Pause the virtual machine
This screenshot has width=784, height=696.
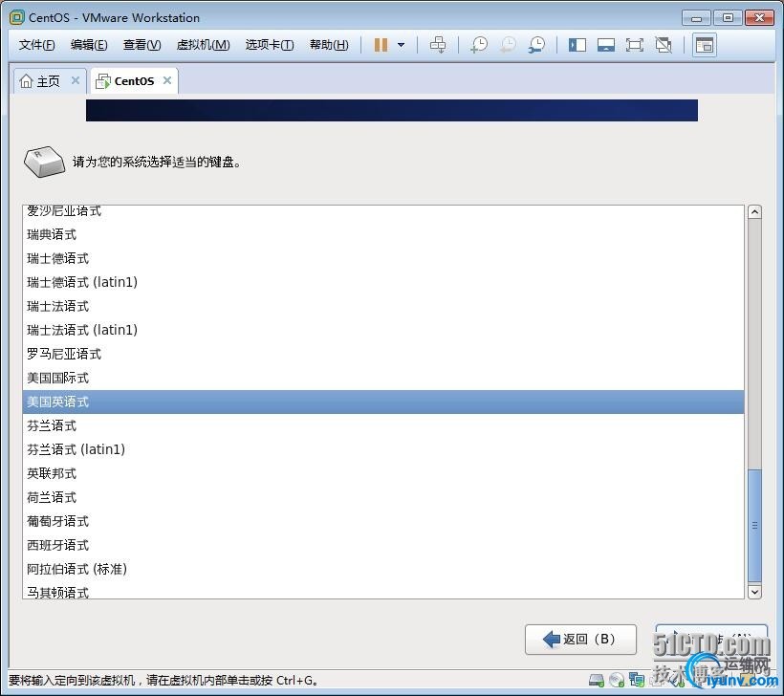click(381, 45)
